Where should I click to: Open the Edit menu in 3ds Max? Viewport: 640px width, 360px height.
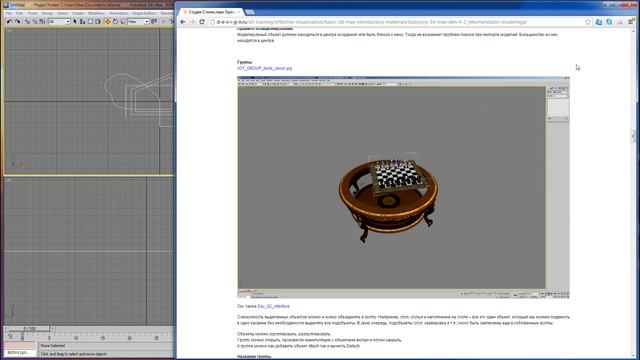[x=20, y=13]
